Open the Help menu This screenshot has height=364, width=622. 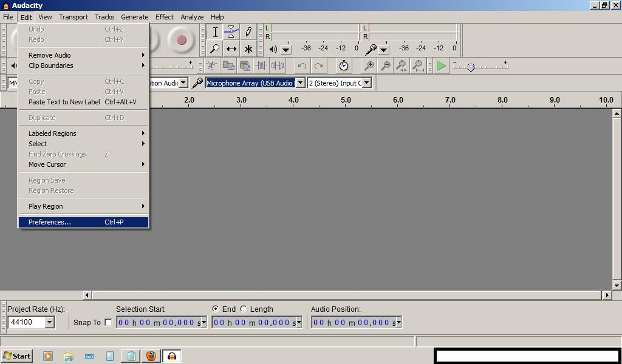[x=217, y=17]
